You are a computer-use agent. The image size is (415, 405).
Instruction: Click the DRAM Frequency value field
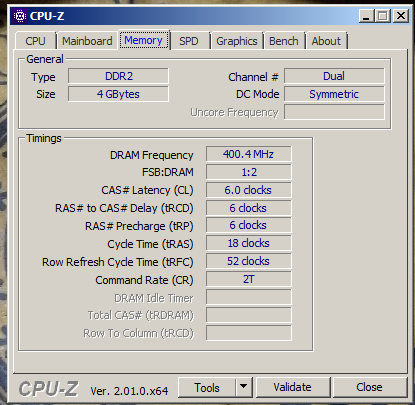click(249, 154)
